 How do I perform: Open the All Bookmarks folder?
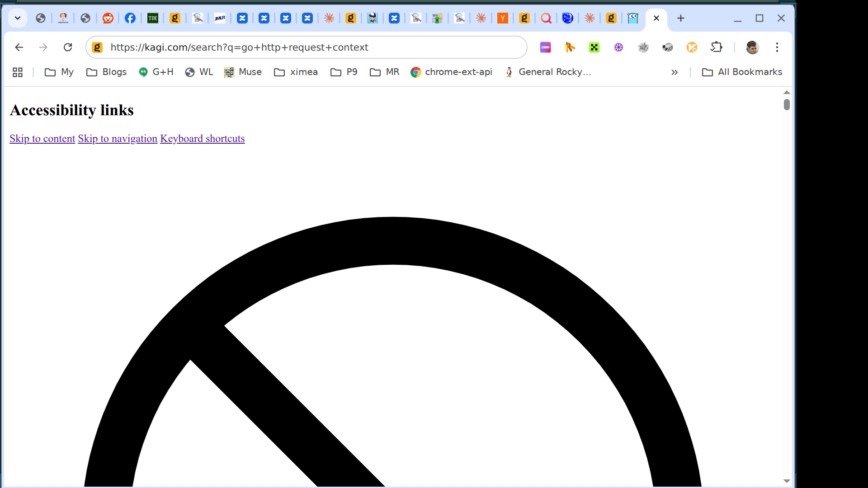(742, 72)
